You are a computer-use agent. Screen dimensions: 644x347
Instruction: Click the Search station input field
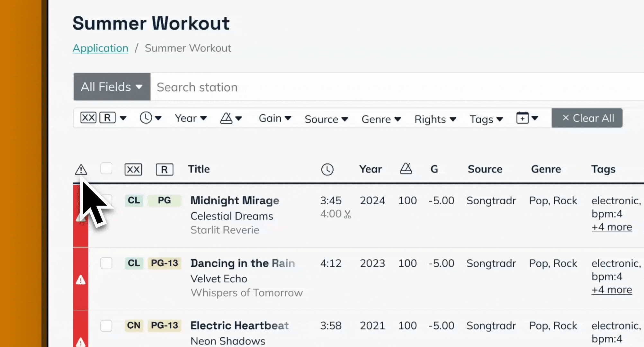tap(386, 87)
